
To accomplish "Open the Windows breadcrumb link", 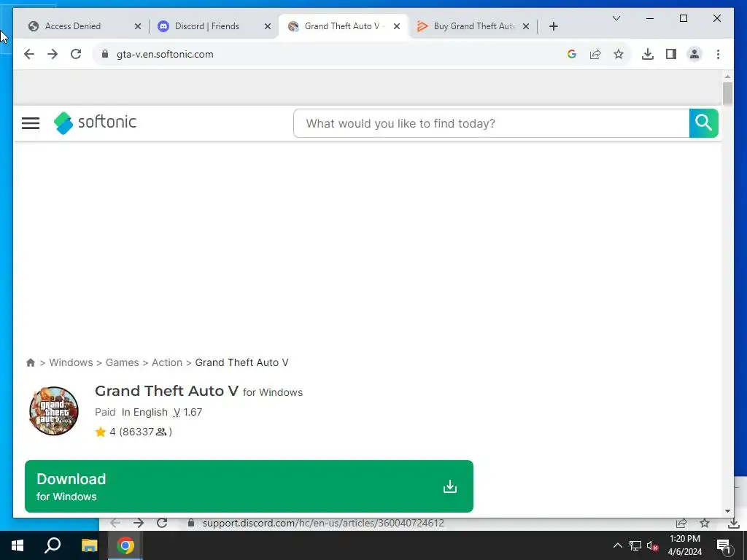I will (x=71, y=363).
